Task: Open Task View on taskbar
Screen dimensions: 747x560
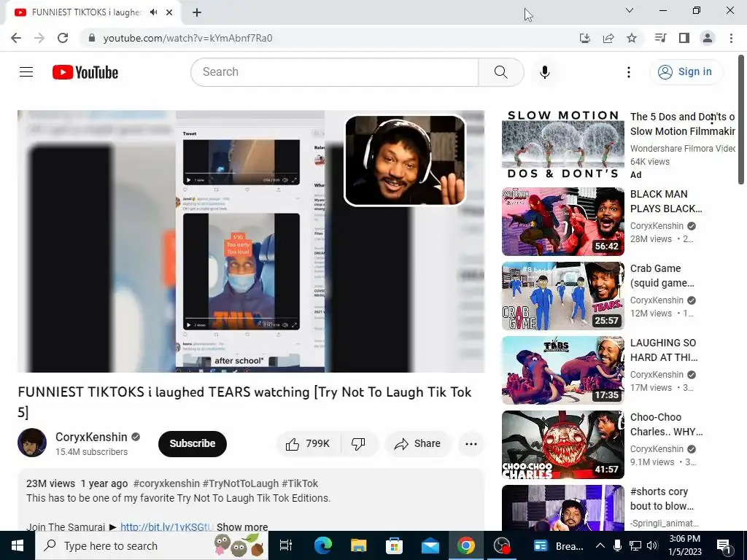Action: click(285, 545)
